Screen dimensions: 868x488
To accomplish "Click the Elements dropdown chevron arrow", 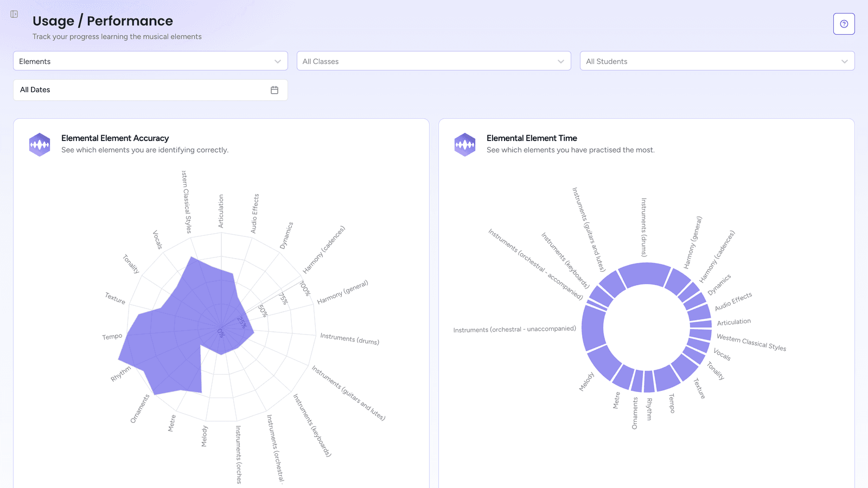I will (278, 61).
